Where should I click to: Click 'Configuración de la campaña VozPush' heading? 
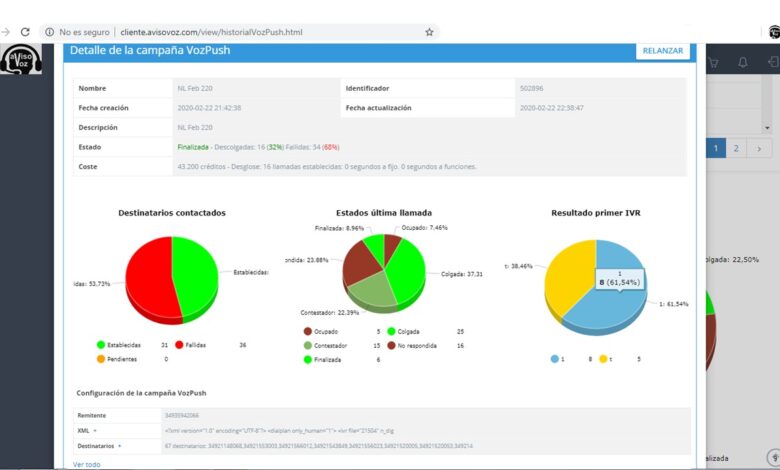[x=141, y=393]
